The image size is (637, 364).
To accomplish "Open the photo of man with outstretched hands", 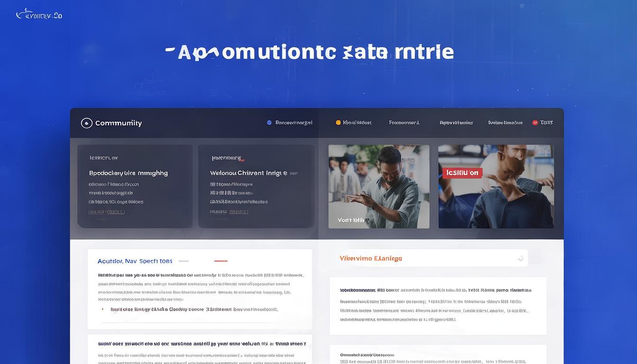I will [x=379, y=186].
